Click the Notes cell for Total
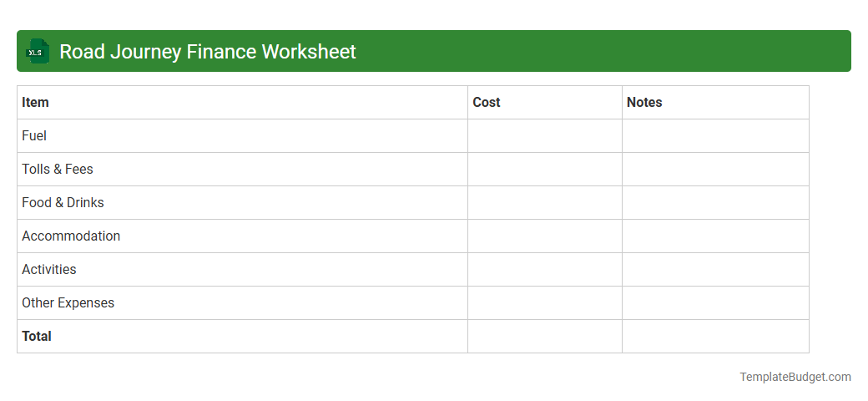The height and width of the screenshot is (401, 868). [715, 336]
